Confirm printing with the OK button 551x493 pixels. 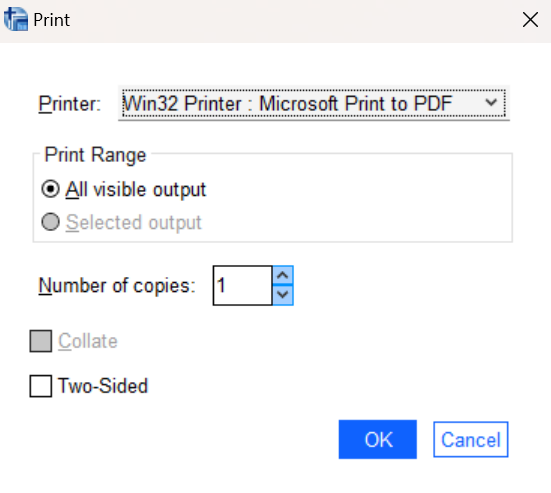point(378,439)
